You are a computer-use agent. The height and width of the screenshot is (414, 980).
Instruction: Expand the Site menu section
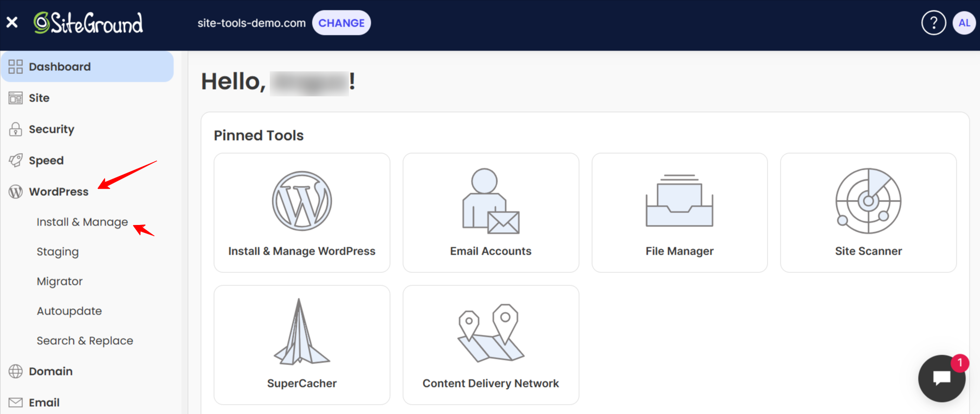click(x=39, y=98)
